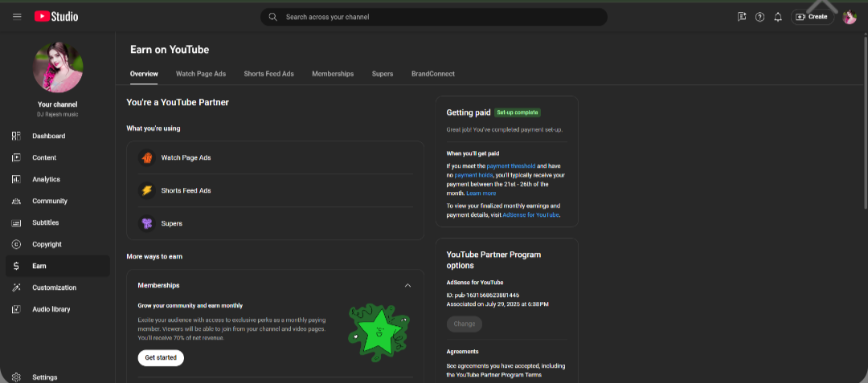Switch to the BrandConnect tab
The image size is (868, 383).
(433, 74)
